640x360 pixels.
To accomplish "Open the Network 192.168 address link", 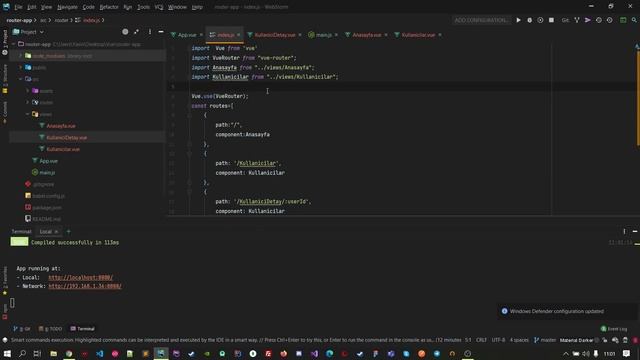I will click(x=85, y=286).
